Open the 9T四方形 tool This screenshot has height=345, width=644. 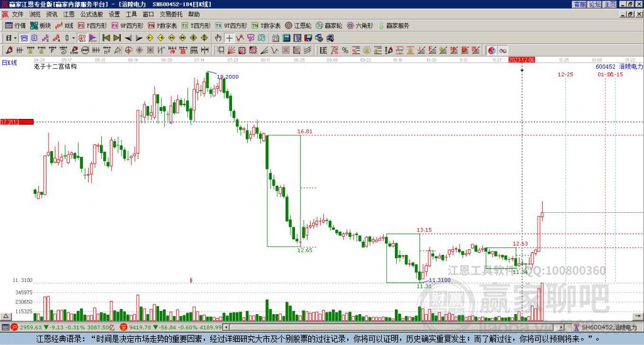(x=231, y=25)
